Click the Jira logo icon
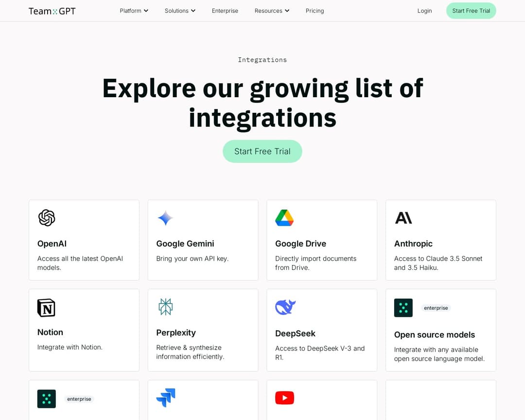The width and height of the screenshot is (525, 420). (166, 398)
